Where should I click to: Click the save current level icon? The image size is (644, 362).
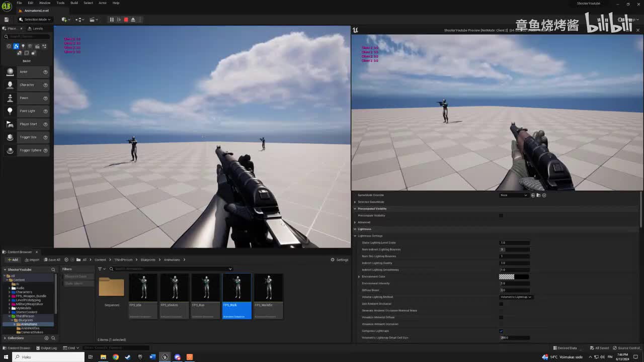pyautogui.click(x=7, y=20)
